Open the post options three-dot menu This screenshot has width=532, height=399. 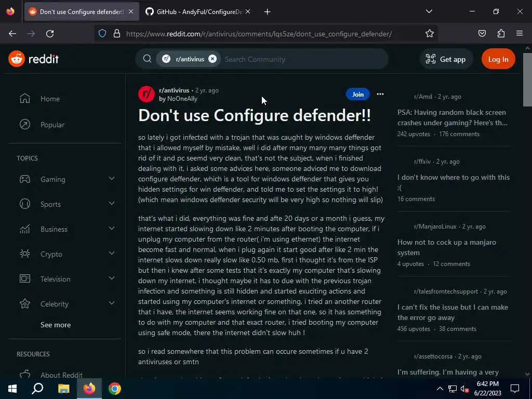click(380, 94)
